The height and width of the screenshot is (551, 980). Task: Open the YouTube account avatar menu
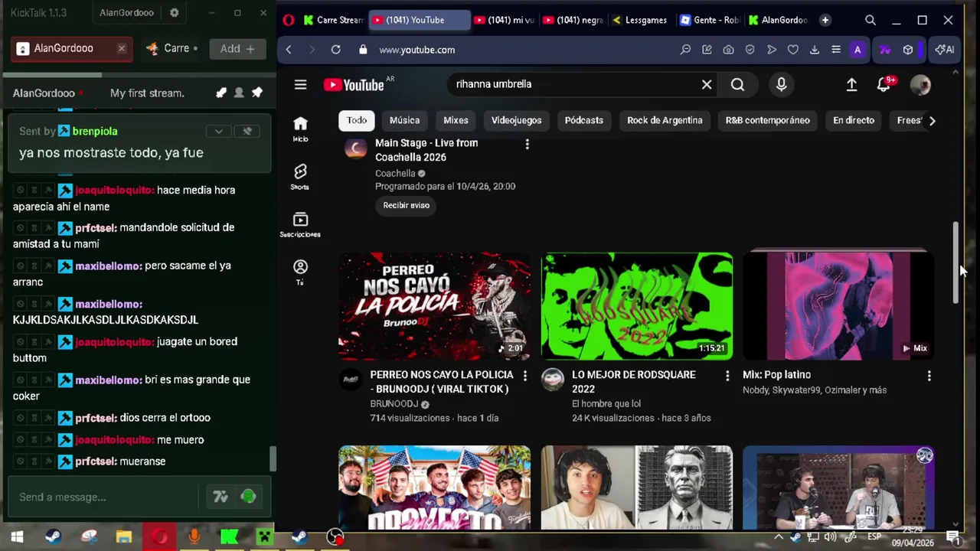pyautogui.click(x=920, y=85)
